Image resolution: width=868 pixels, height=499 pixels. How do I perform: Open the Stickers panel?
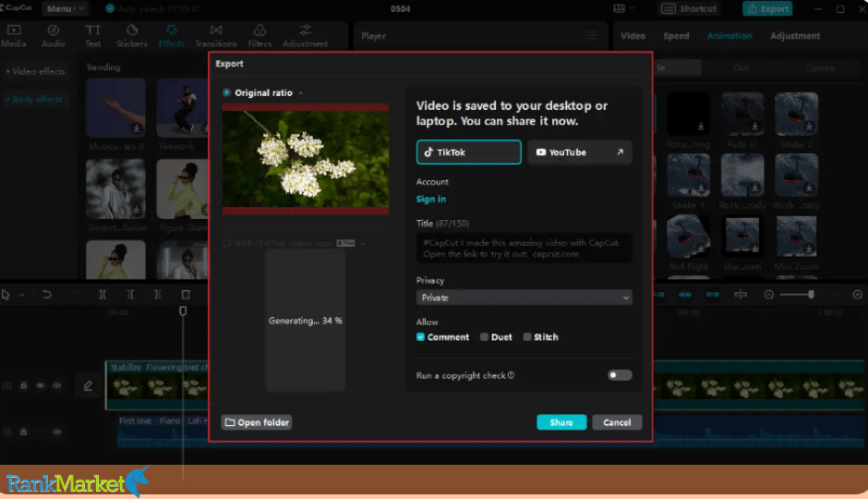(x=132, y=36)
